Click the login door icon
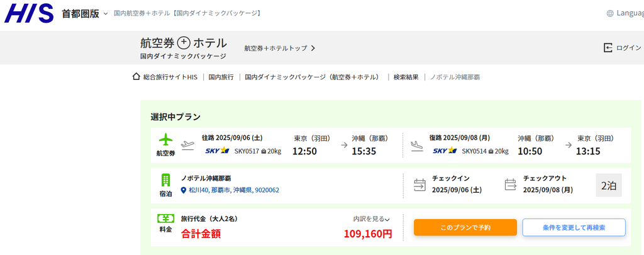 pyautogui.click(x=608, y=48)
